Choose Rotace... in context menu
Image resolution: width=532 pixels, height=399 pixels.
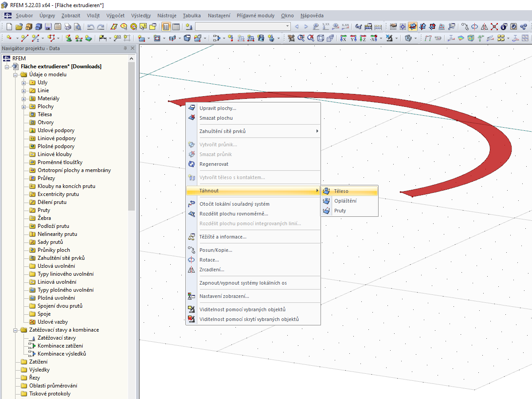[x=253, y=260]
